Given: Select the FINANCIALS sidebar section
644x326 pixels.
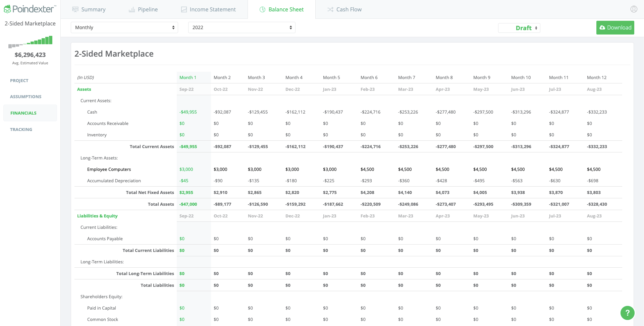Looking at the screenshot, I should pyautogui.click(x=30, y=113).
